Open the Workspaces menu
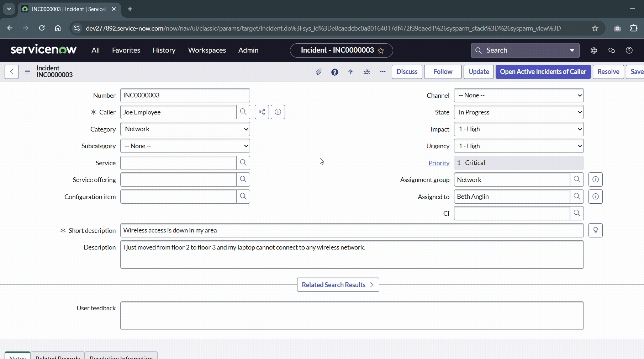This screenshot has height=359, width=644. (x=207, y=50)
